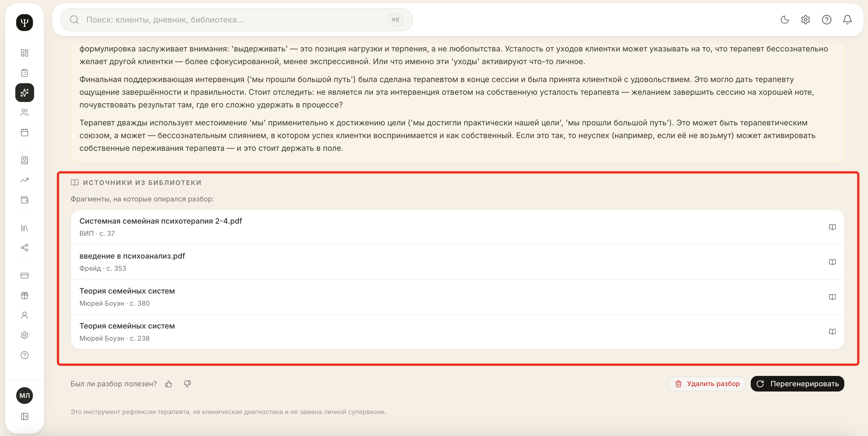Open the library books icon in sidebar

[x=25, y=228]
